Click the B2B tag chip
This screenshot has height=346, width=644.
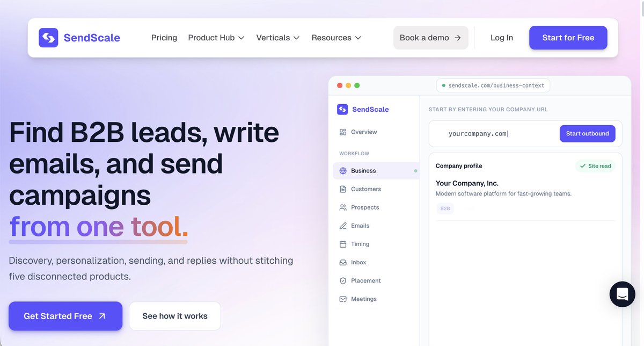pos(445,208)
